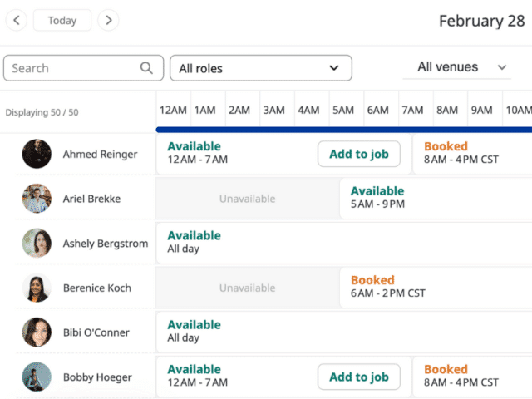This screenshot has height=399, width=532.
Task: Expand the All roles dropdown
Action: 261,68
